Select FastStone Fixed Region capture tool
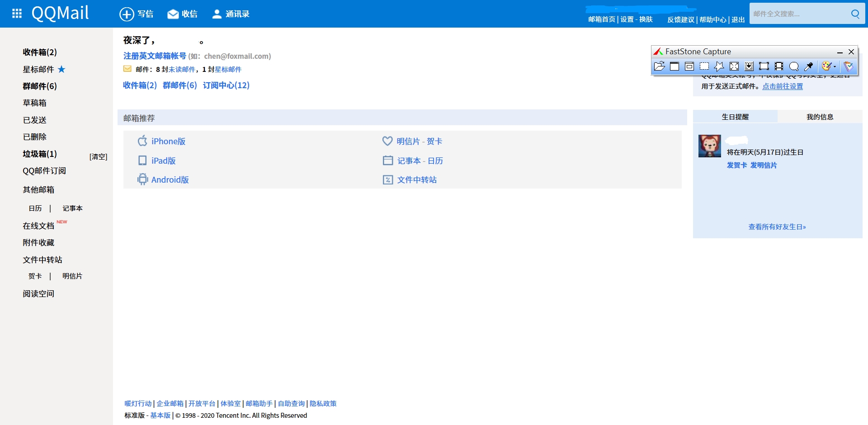 [764, 66]
